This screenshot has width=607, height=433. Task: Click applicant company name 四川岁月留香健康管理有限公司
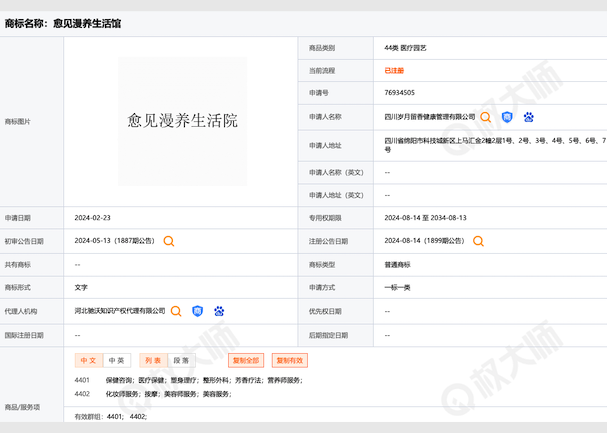coord(430,117)
